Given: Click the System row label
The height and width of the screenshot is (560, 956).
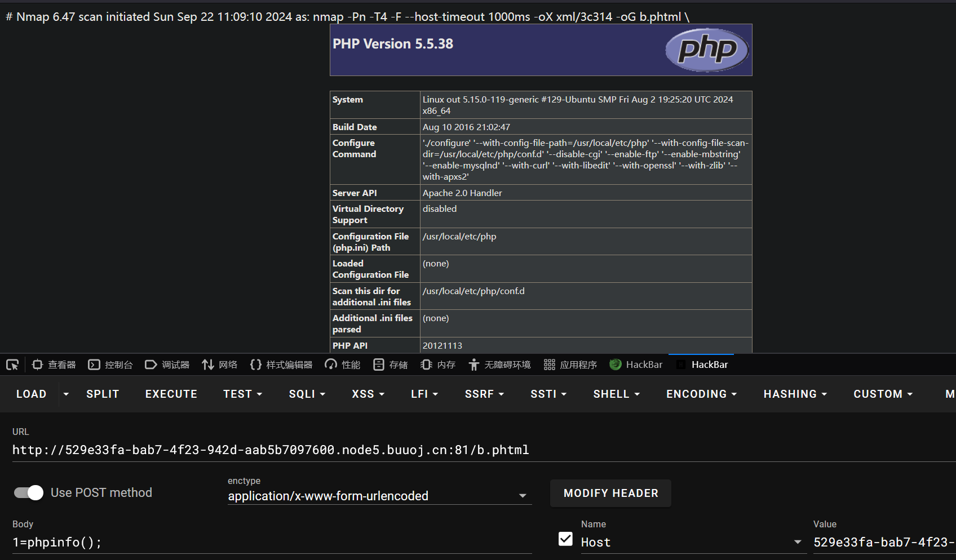Looking at the screenshot, I should (348, 99).
